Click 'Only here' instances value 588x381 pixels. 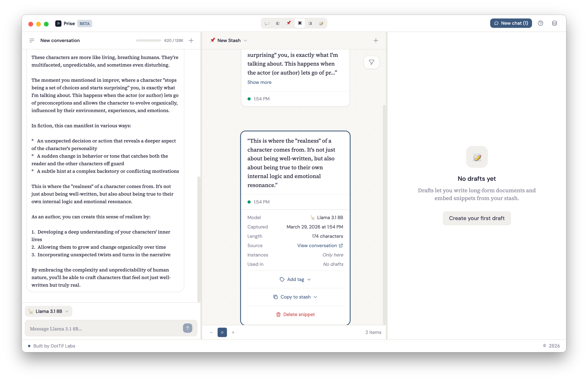click(333, 255)
